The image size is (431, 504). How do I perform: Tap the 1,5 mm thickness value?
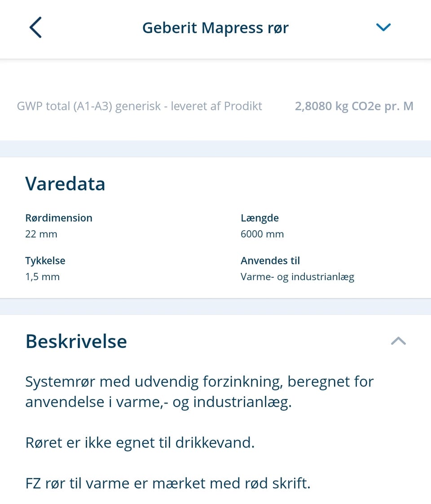[x=42, y=276]
